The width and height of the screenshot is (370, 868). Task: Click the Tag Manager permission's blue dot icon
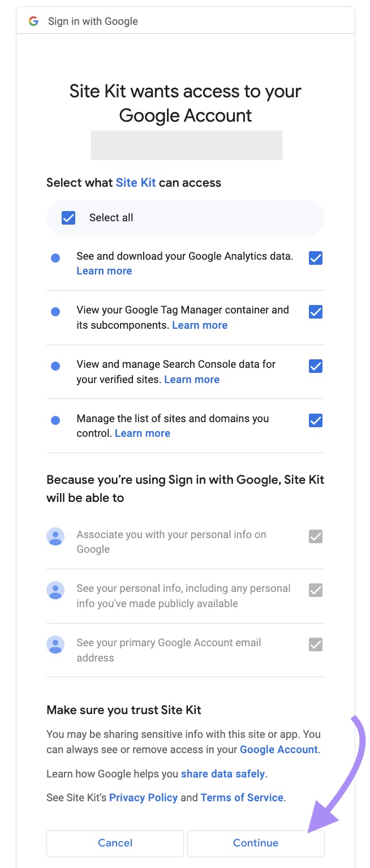[55, 312]
